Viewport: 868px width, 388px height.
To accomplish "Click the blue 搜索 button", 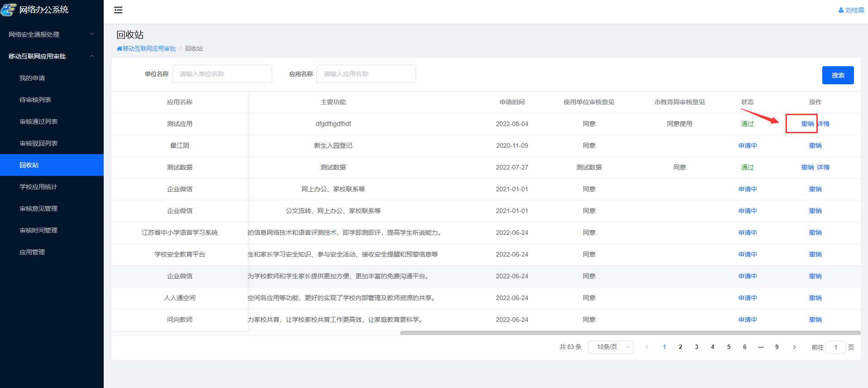I will (838, 75).
